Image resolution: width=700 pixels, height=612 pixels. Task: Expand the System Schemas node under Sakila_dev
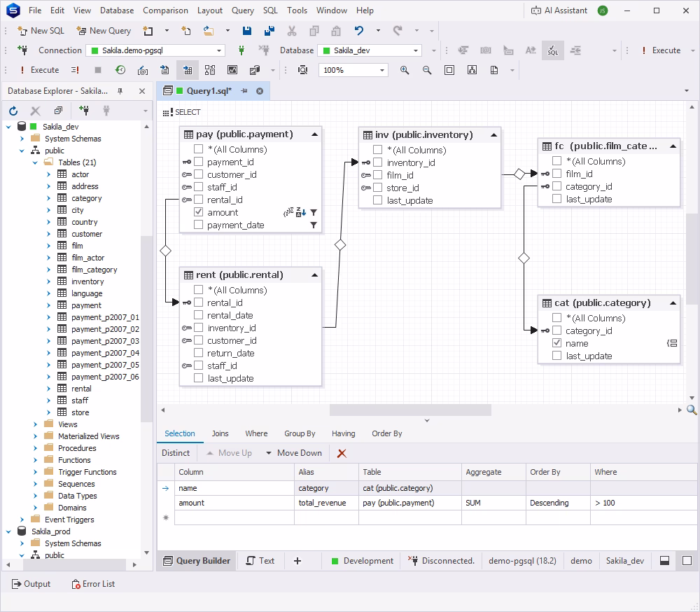(22, 139)
